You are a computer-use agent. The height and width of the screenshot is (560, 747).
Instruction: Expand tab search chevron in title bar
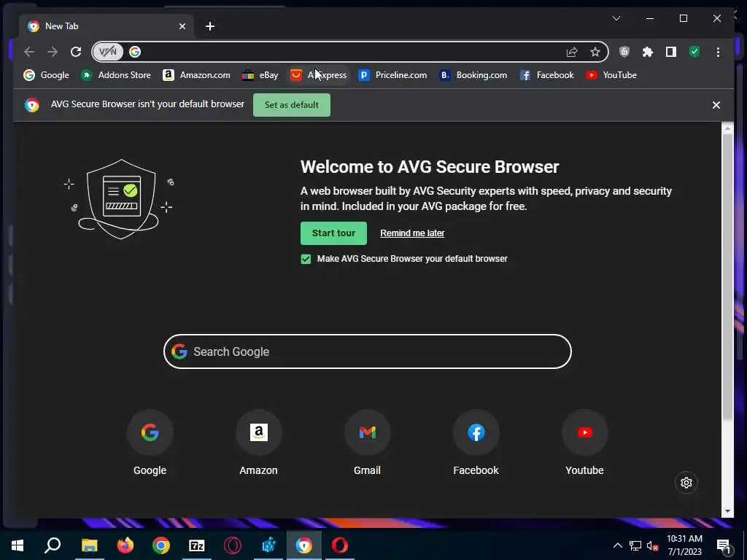[616, 18]
